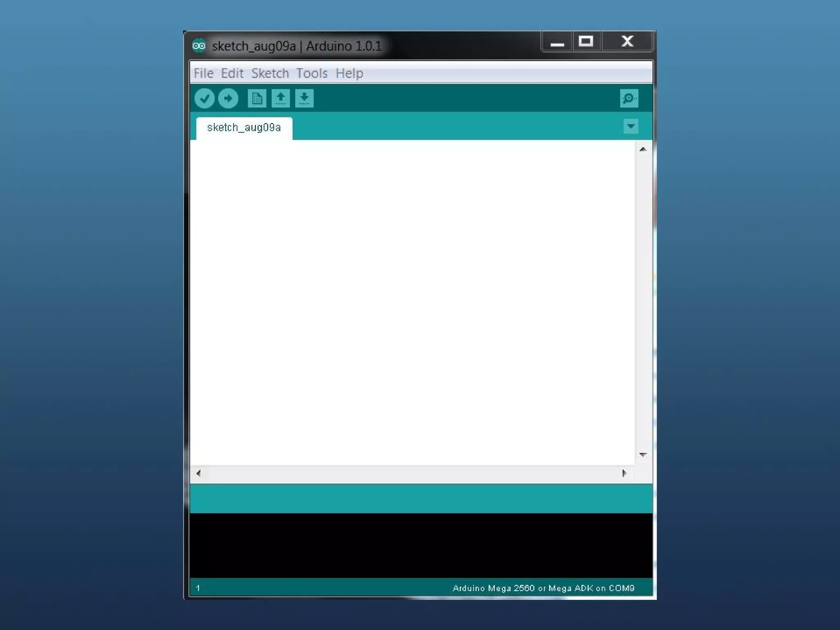
Task: Open the File menu
Action: (203, 73)
